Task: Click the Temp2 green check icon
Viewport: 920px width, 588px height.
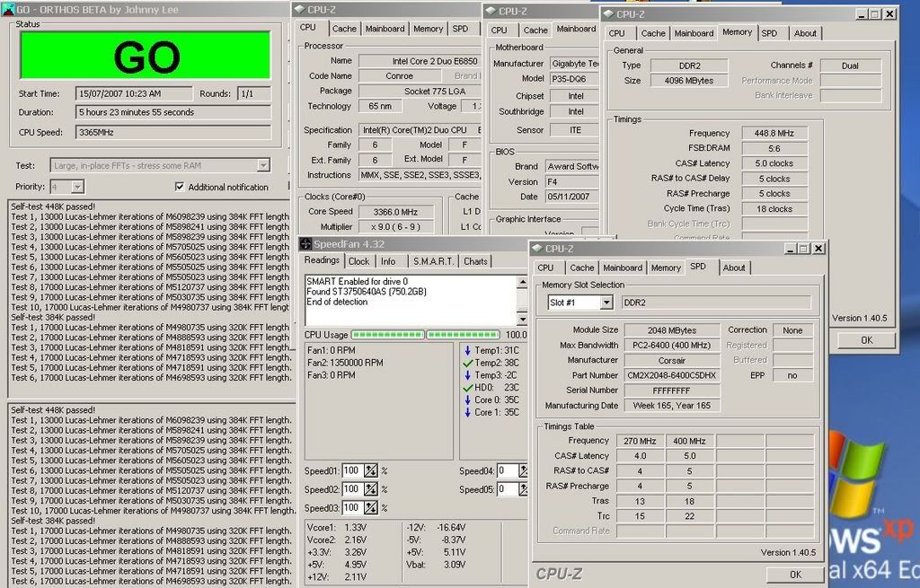Action: tap(467, 363)
